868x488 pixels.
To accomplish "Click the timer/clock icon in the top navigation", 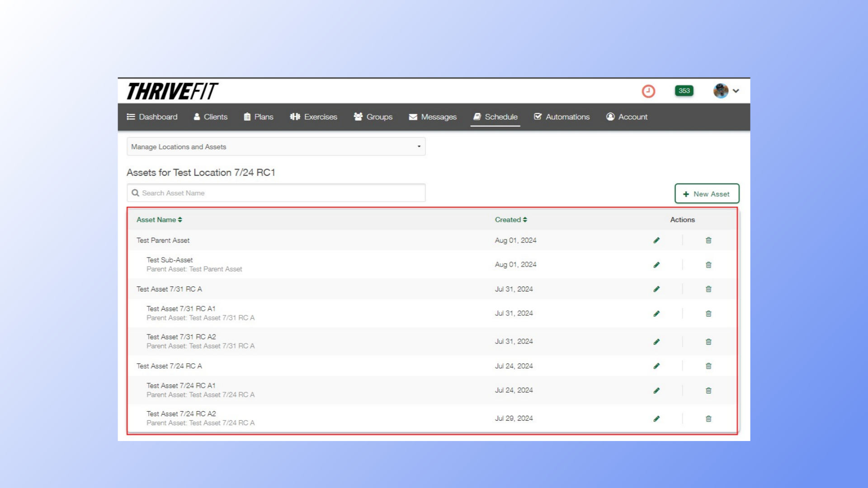I will 649,90.
